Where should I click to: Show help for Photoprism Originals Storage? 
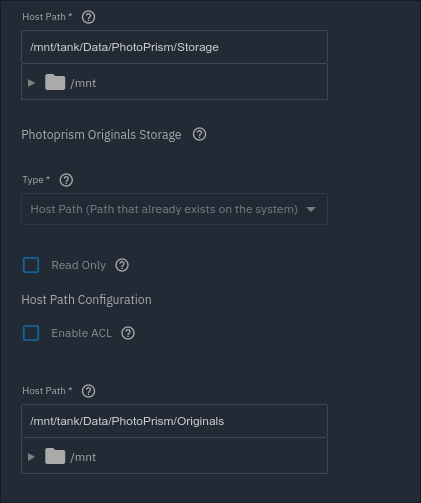pos(199,134)
